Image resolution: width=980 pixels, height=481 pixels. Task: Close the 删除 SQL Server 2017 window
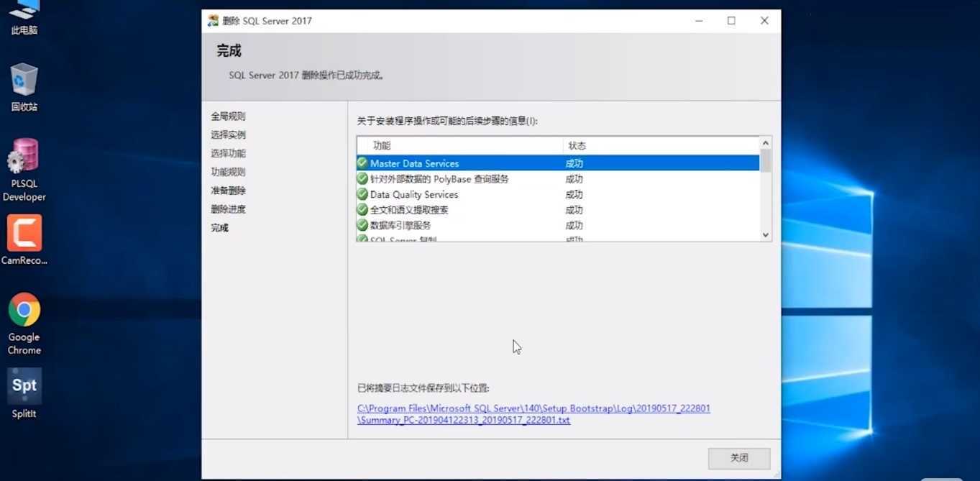764,21
